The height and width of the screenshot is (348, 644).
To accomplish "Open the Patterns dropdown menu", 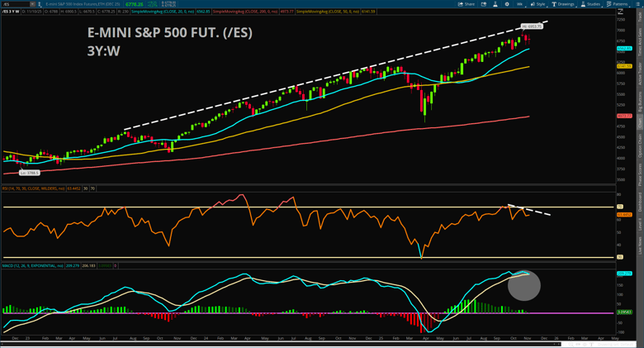I will 618,4.
